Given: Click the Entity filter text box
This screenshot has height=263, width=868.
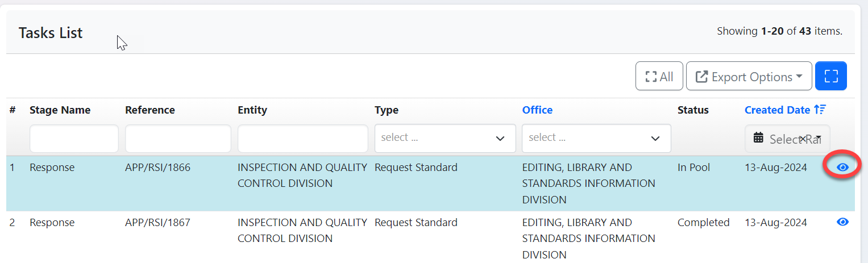Looking at the screenshot, I should point(302,139).
